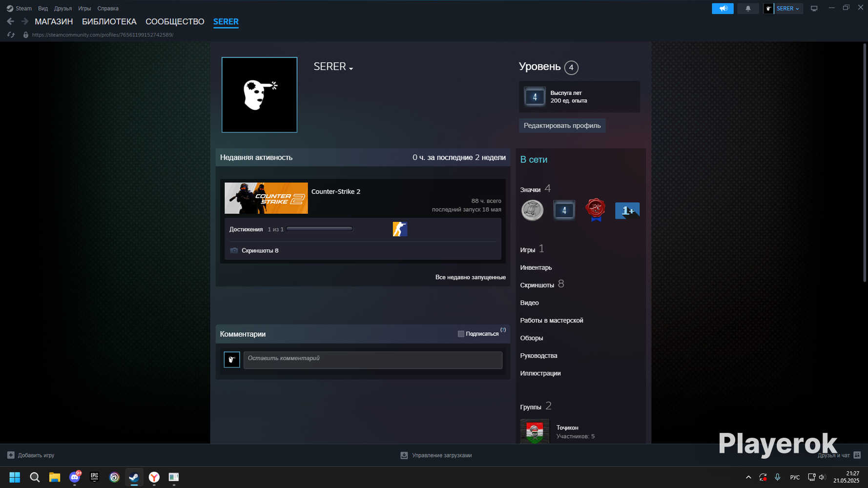Switch to the СООБЩЕСТВО tab

[x=175, y=21]
